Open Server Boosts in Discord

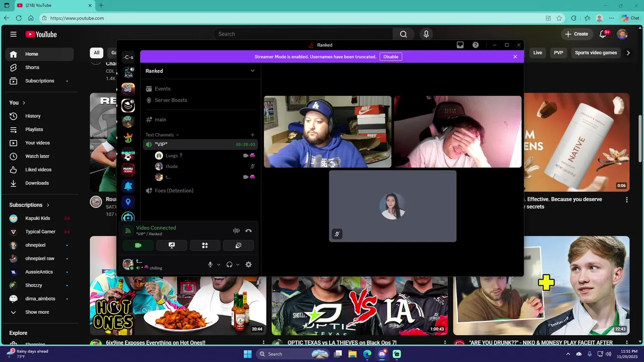pyautogui.click(x=200, y=100)
